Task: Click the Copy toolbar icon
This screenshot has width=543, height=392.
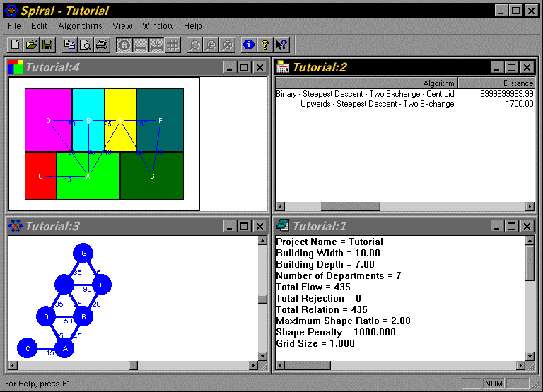Action: click(69, 44)
